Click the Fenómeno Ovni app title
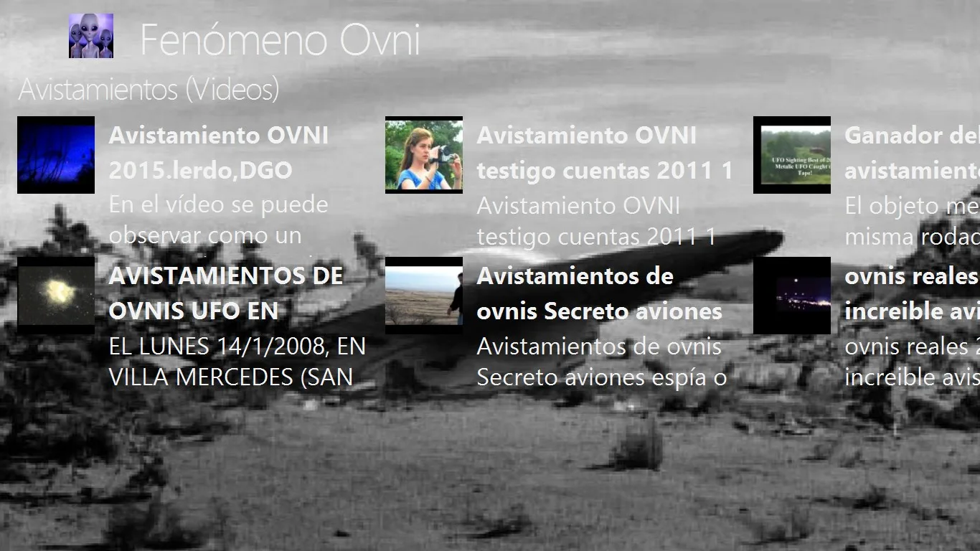 pyautogui.click(x=280, y=40)
